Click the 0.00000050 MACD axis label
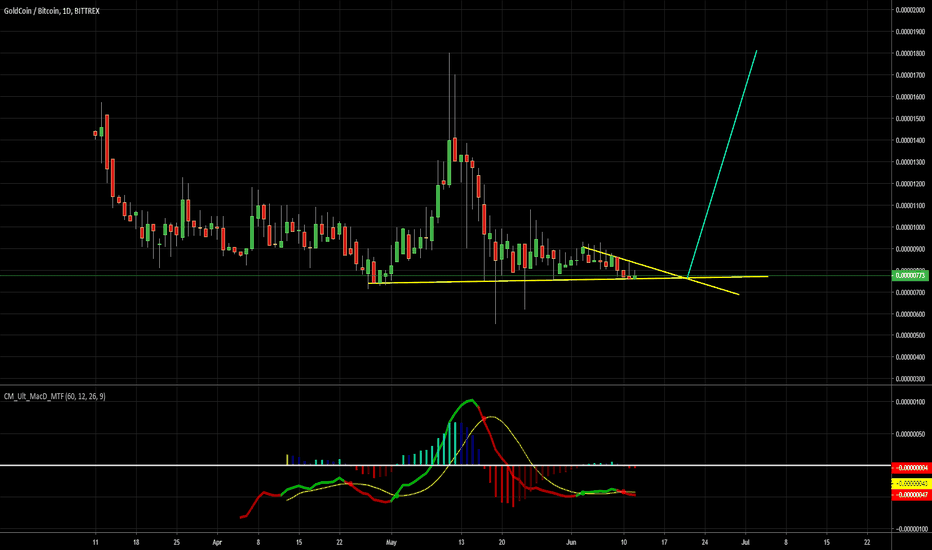The height and width of the screenshot is (550, 932). [x=910, y=434]
